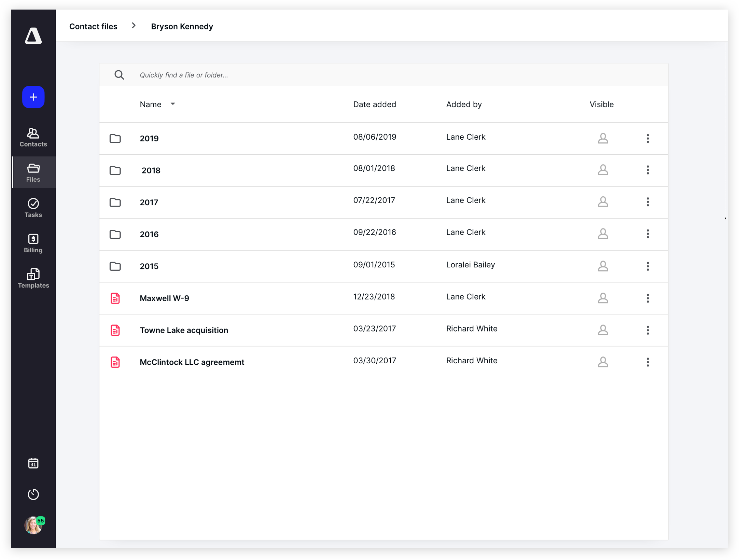Screen dimensions: 739x560
Task: Open the 2017 folder icon
Action: coord(115,202)
